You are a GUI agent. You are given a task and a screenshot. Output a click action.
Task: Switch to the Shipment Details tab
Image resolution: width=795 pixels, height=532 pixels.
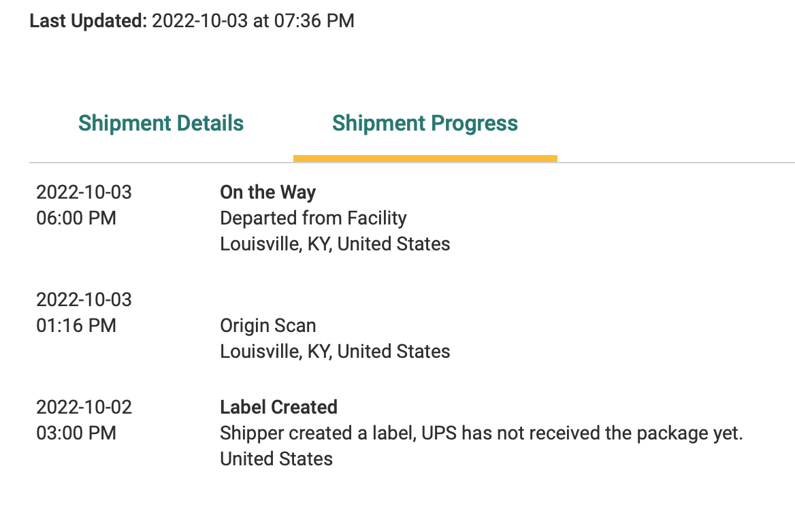click(161, 123)
